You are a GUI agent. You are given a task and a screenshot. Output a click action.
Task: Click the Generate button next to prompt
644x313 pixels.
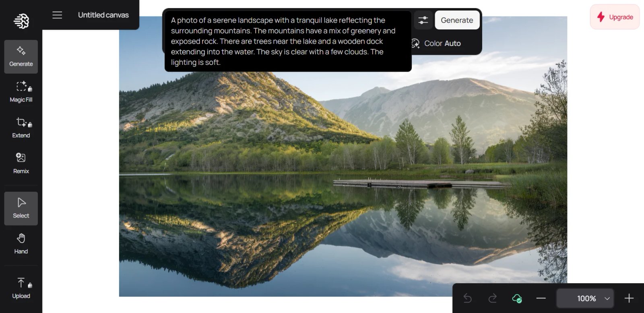pos(457,20)
